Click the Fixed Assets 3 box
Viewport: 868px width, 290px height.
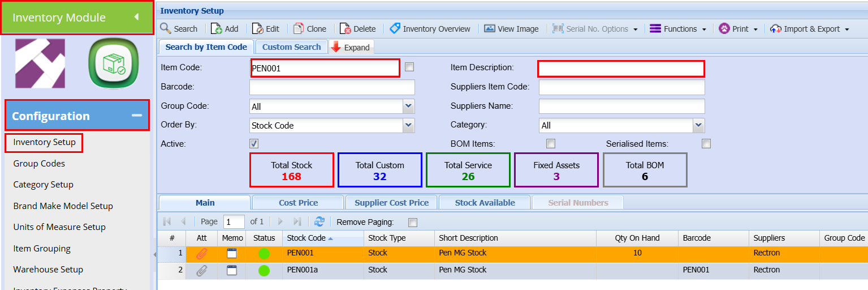click(x=556, y=170)
